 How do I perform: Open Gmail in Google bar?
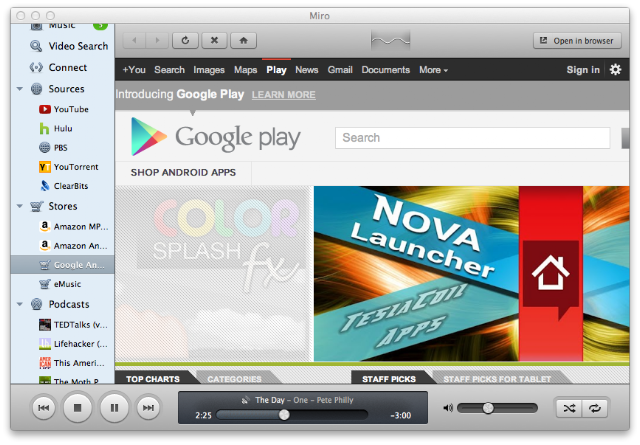point(340,70)
